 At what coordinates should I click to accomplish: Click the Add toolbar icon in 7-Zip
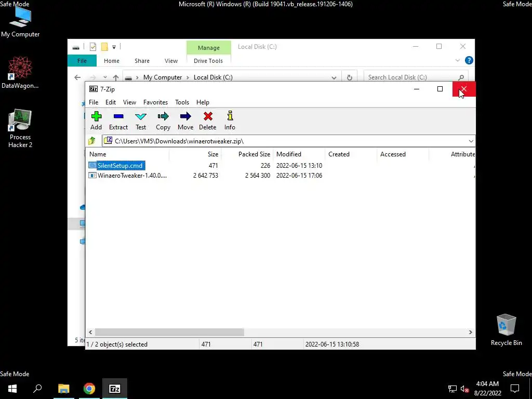(x=96, y=121)
